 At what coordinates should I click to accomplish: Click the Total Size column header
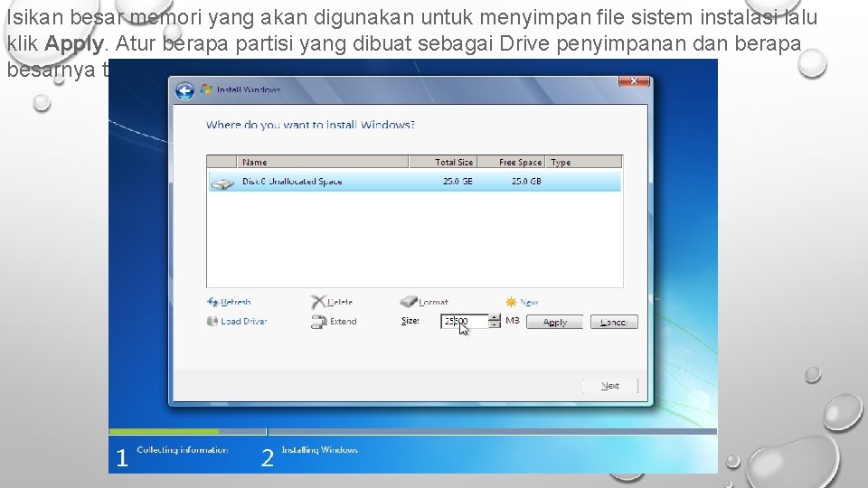point(443,162)
